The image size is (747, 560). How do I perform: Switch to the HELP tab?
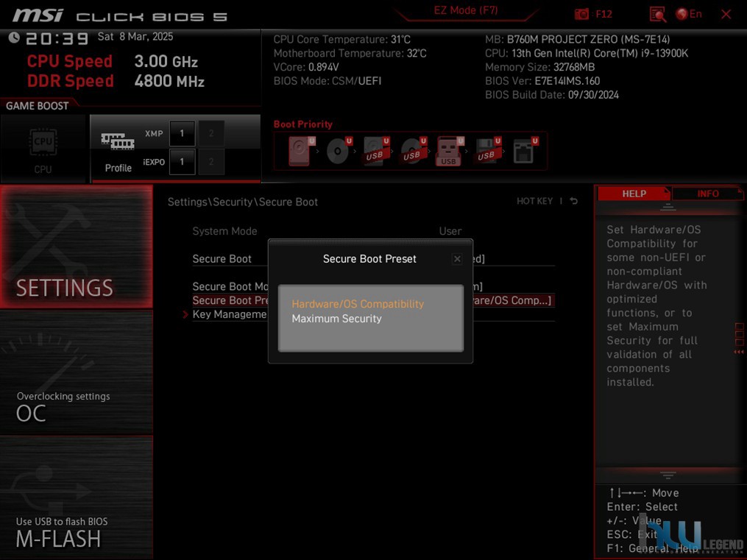(x=634, y=194)
